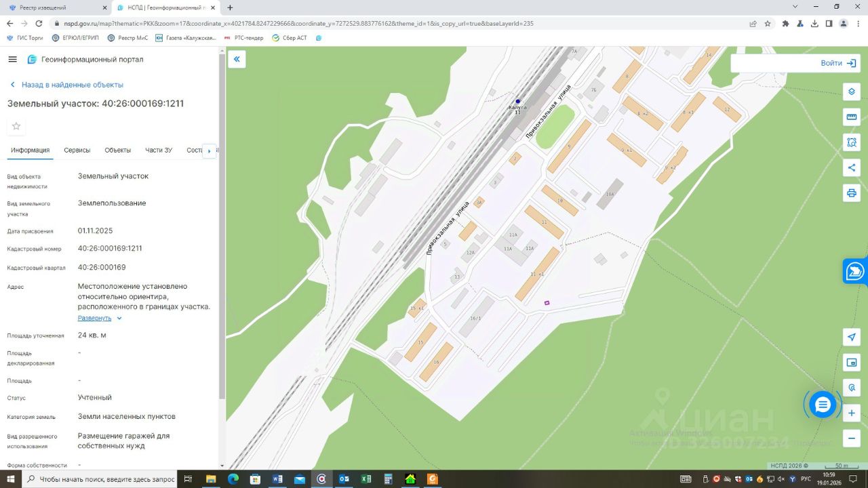Switch to the Части ЗУ tab
868x488 pixels.
click(x=159, y=150)
